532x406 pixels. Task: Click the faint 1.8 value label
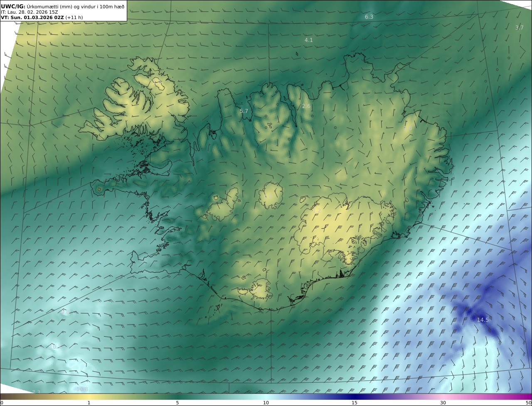pos(408,128)
